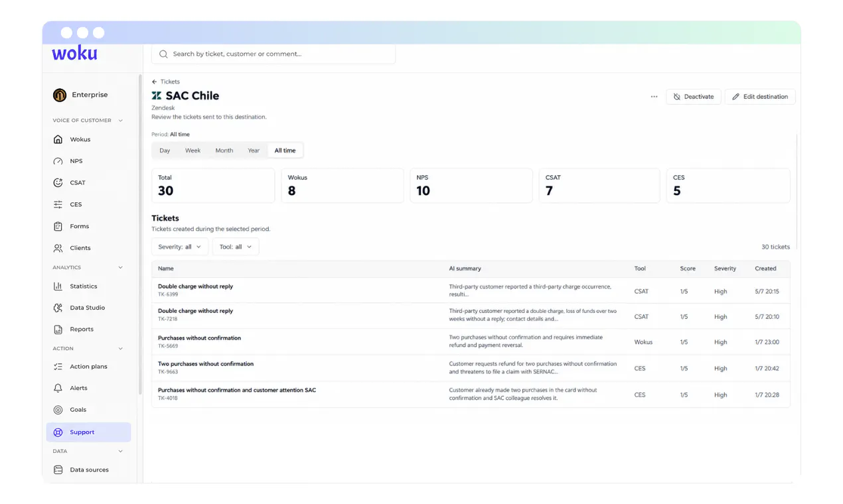This screenshot has height=504, width=843.
Task: Open the Tool: all dropdown
Action: (x=236, y=247)
